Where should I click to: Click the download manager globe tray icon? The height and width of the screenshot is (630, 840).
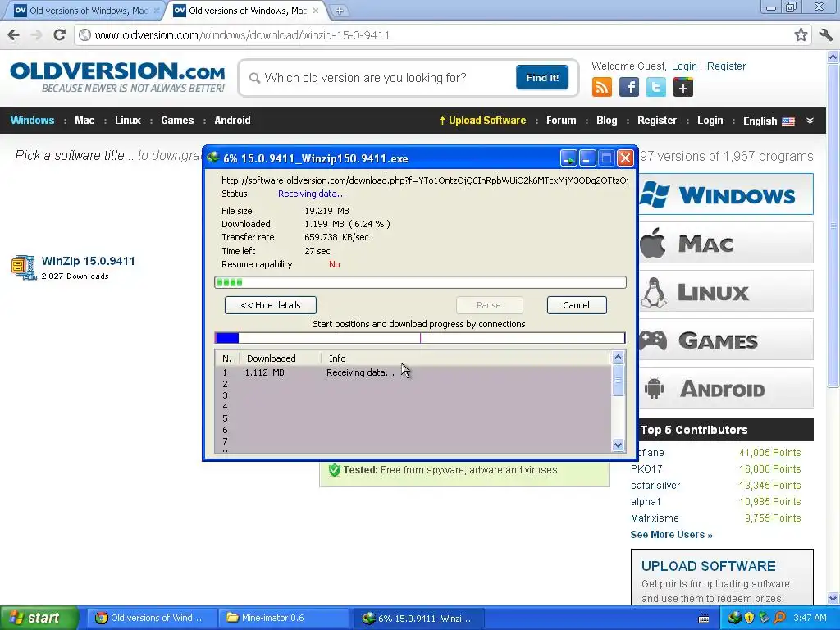tap(734, 618)
